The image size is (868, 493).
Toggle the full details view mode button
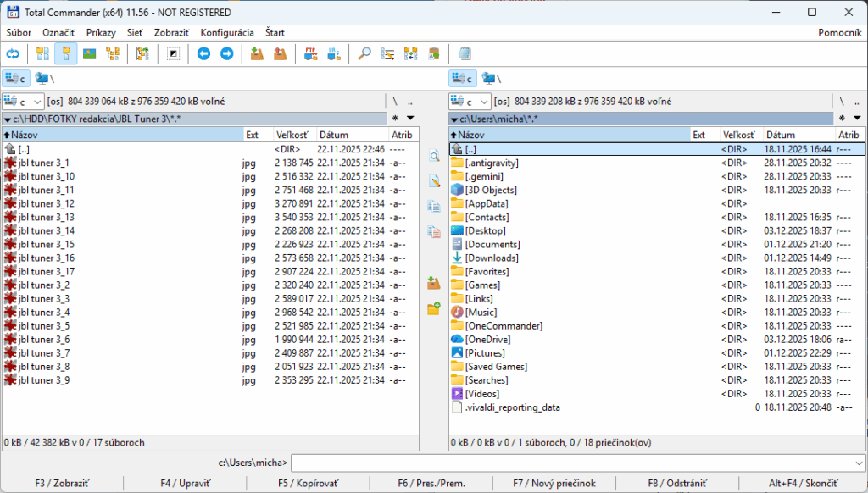tap(66, 54)
